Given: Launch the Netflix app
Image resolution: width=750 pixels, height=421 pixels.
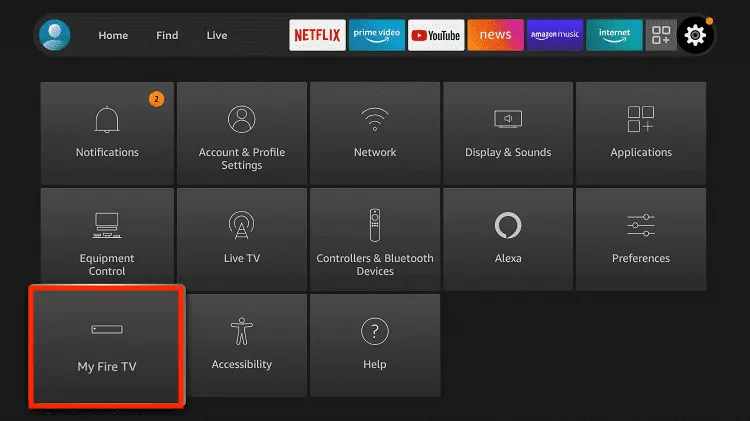Looking at the screenshot, I should point(317,35).
